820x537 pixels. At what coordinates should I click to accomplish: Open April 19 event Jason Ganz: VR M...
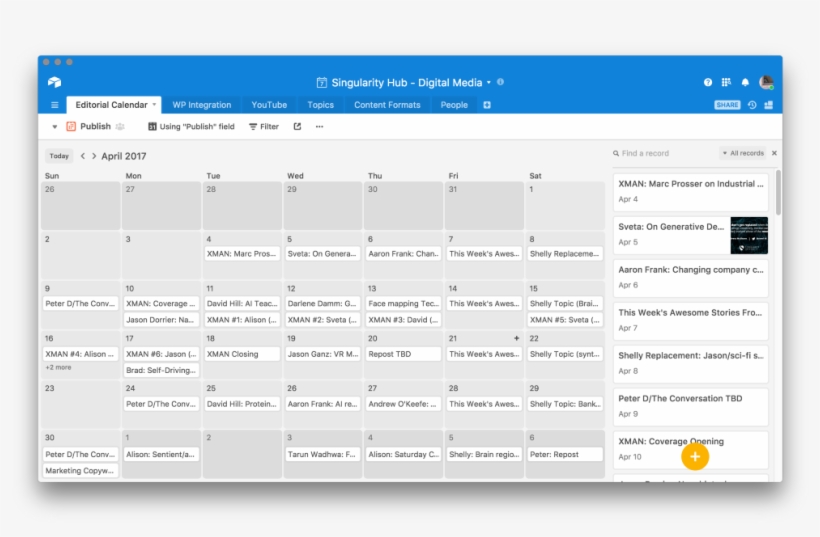pos(322,354)
